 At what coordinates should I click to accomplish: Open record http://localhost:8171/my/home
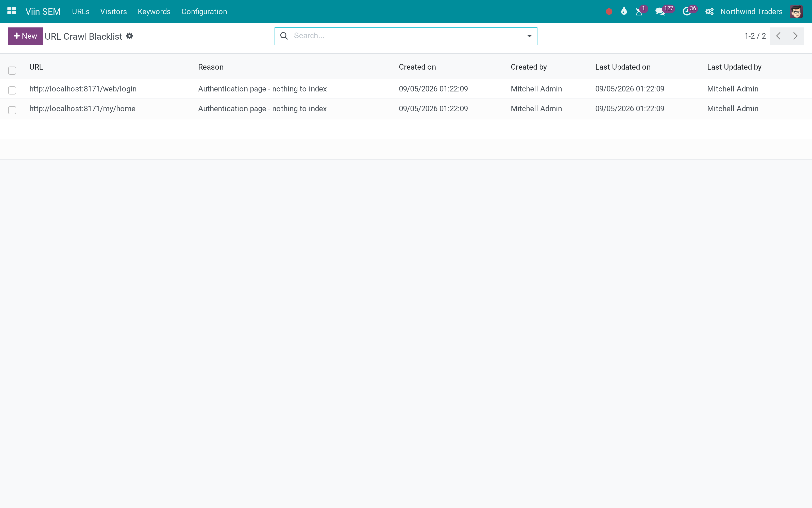pyautogui.click(x=82, y=108)
